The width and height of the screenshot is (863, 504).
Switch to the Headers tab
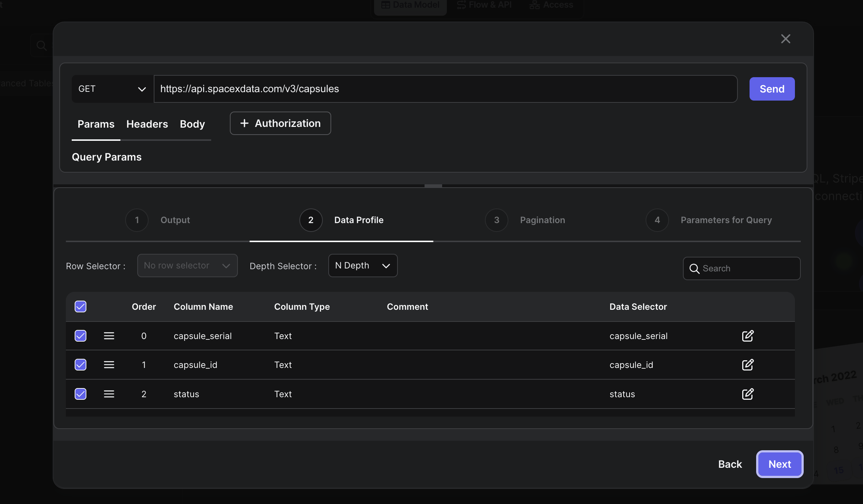coord(147,124)
